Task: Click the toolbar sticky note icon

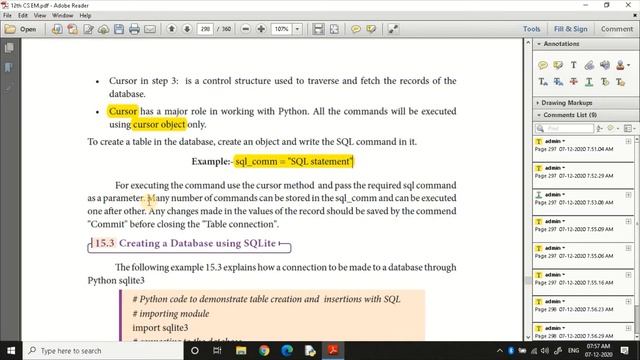Action: pos(356,29)
